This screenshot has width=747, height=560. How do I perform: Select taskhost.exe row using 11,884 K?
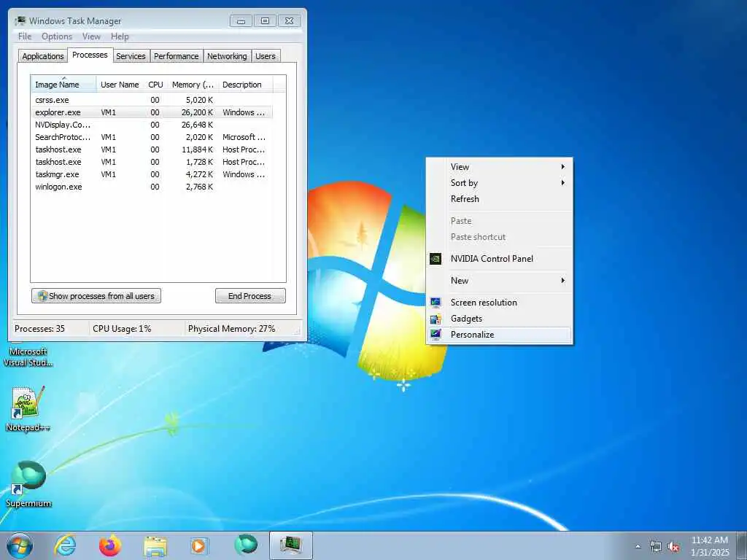tap(152, 149)
